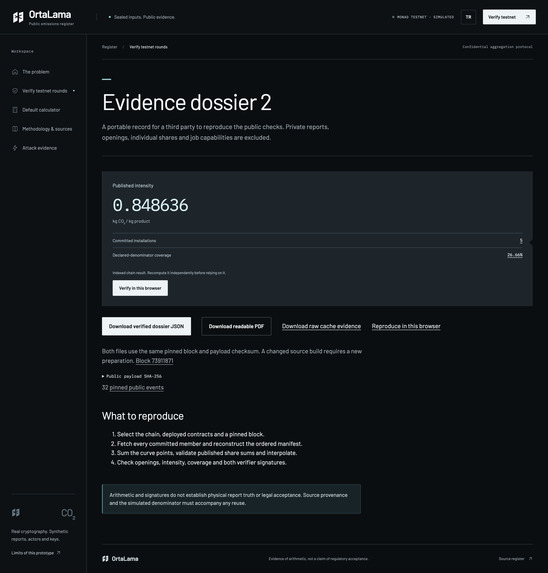This screenshot has height=573, width=548.
Task: Select Verify testnet rounds in sidebar
Action: (x=45, y=91)
